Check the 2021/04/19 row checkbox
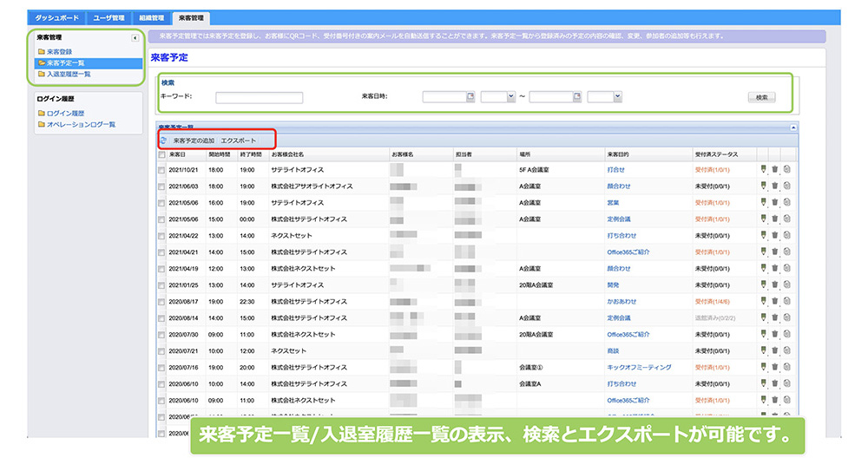This screenshot has height=471, width=868. coord(161,269)
